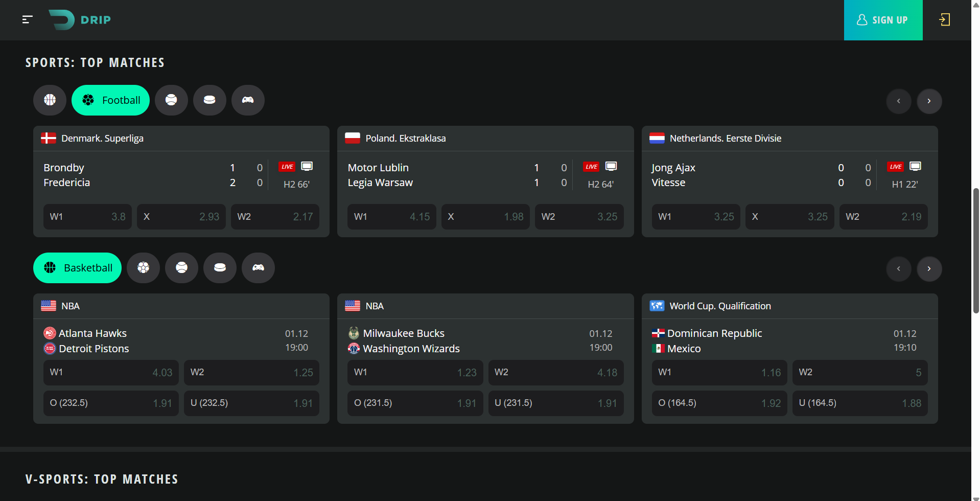Bet W1 at 3.8 on Brondby
980x501 pixels.
[87, 217]
